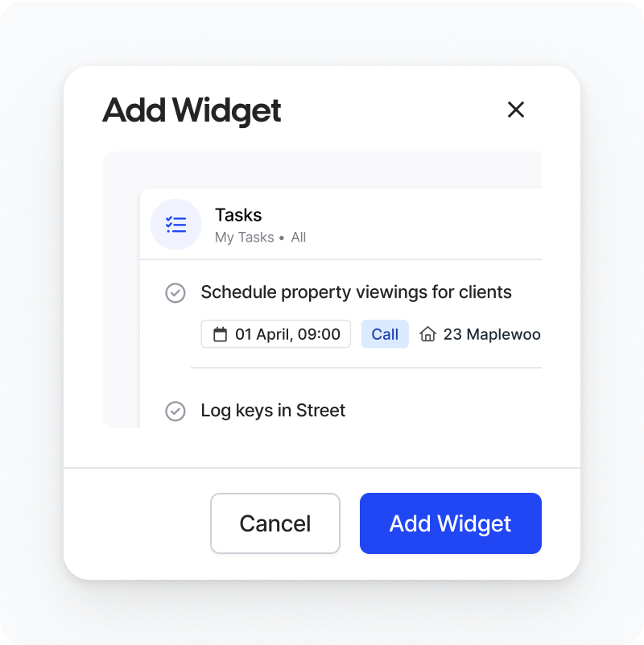Click the house icon beside the address

427,334
